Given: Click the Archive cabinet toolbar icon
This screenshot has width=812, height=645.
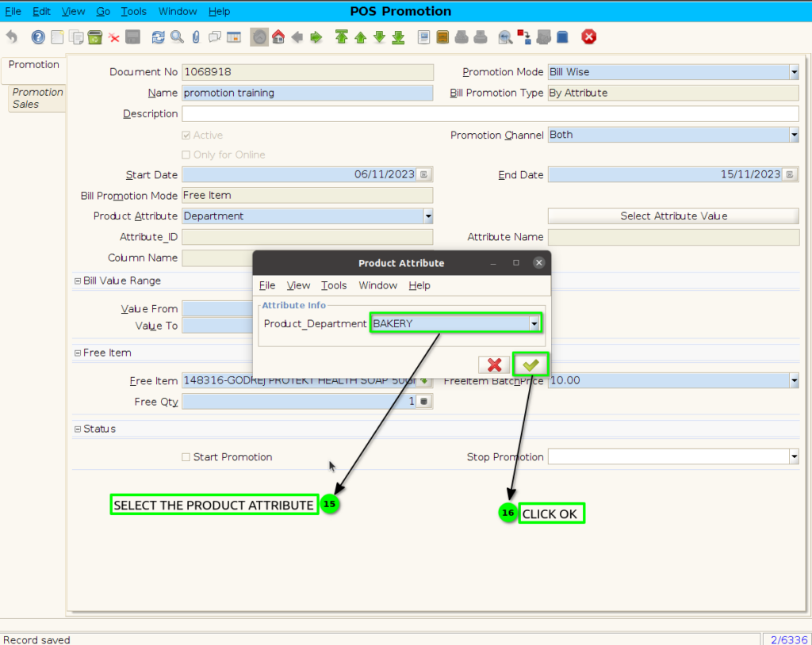Looking at the screenshot, I should 442,36.
